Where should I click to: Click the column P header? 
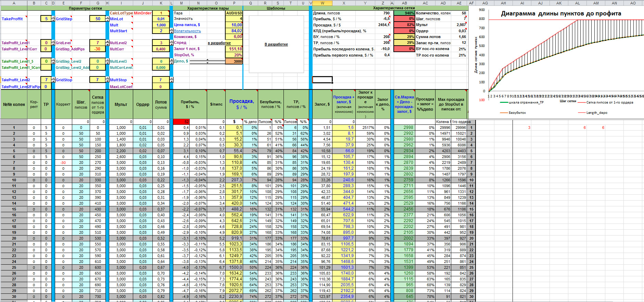coord(234,3)
